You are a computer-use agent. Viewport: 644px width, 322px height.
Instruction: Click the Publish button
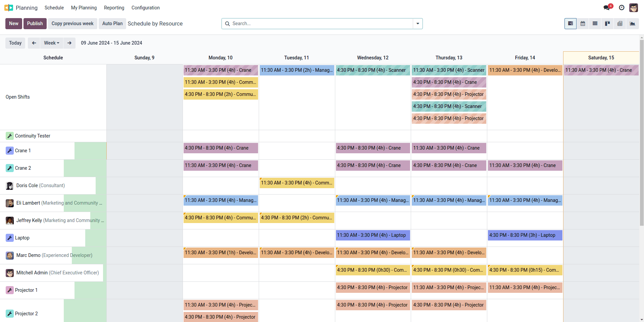point(35,23)
